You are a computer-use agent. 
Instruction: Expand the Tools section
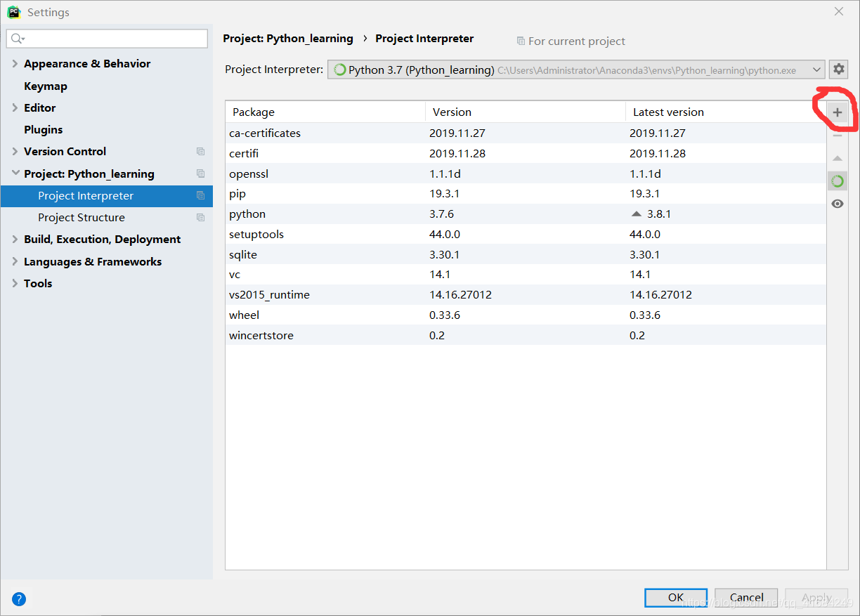tap(15, 284)
